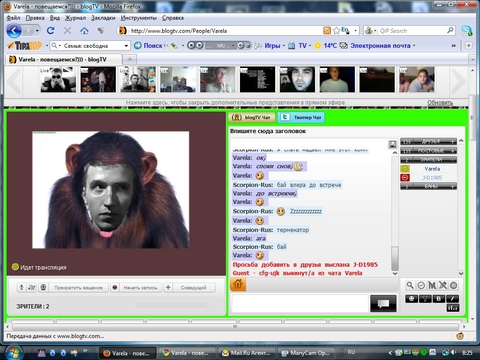This screenshot has height=360, width=480.
Task: Open the chat bar-chart poll button
Action: pyautogui.click(x=453, y=308)
